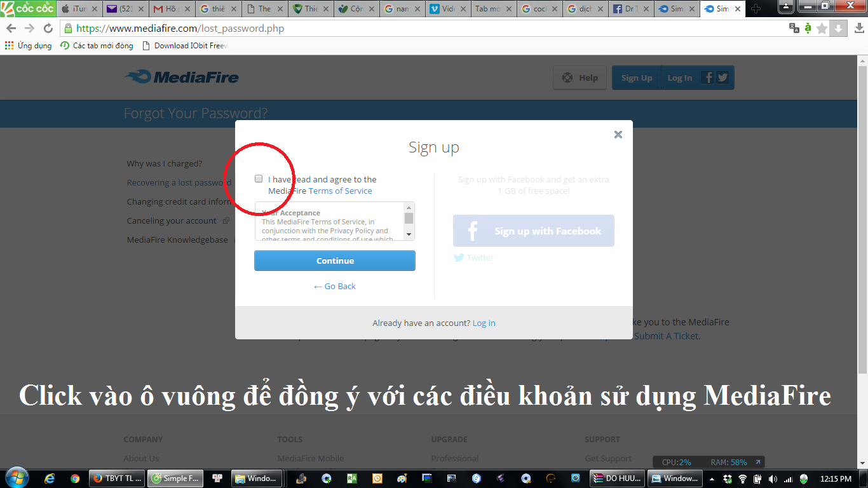The height and width of the screenshot is (488, 868).
Task: Open Download IObit bookmark
Action: (x=184, y=46)
